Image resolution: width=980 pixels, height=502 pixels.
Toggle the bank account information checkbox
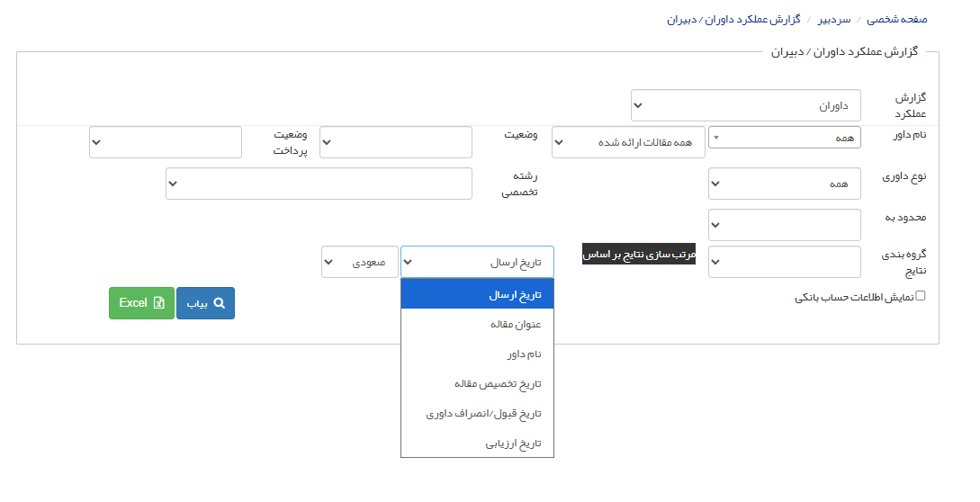coord(921,296)
